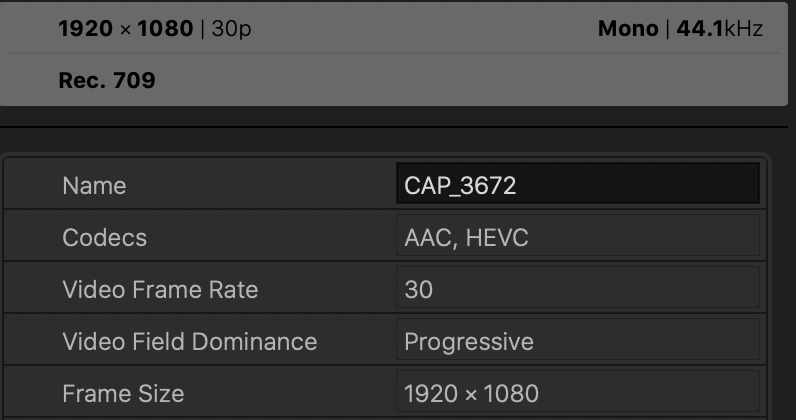Select the Video Frame Rate label
The height and width of the screenshot is (420, 796).
[x=160, y=289]
